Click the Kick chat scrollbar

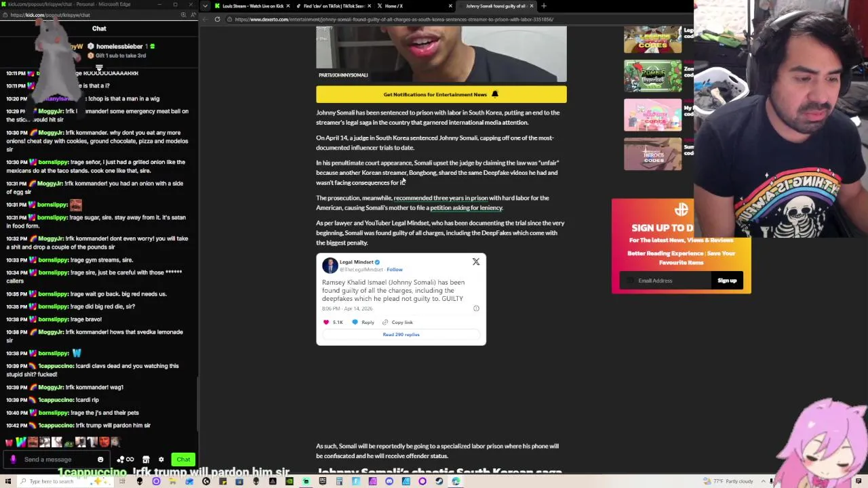click(197, 403)
